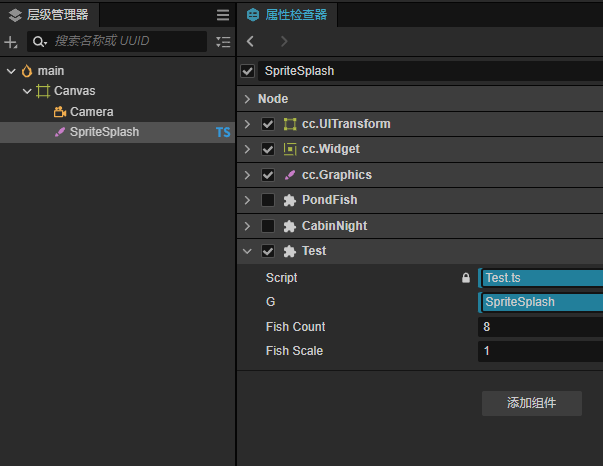Viewport: 603px width, 466px height.
Task: Enable the PondFish component checkbox
Action: (x=268, y=200)
